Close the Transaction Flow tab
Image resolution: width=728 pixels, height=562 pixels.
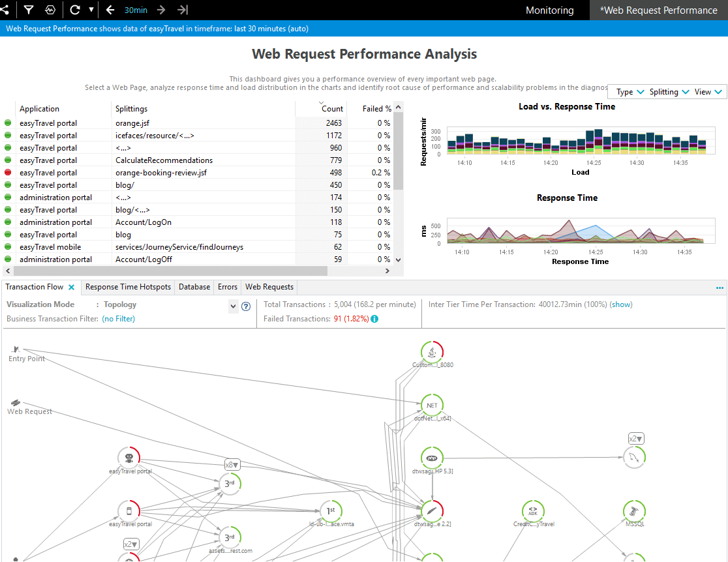tap(72, 288)
